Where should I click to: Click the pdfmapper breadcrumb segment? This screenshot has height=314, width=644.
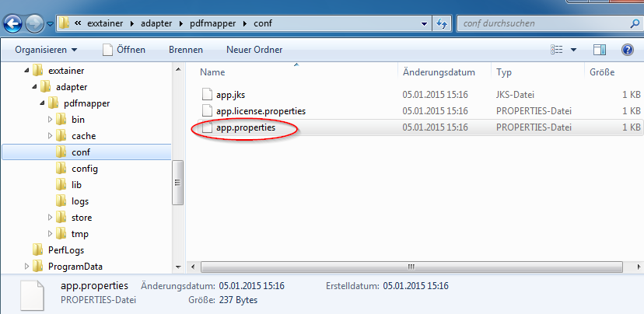point(213,23)
